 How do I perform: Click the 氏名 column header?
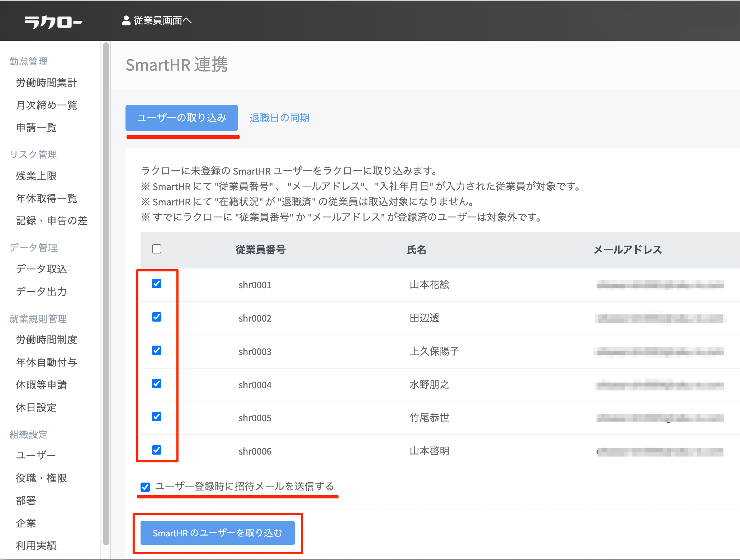pyautogui.click(x=416, y=250)
